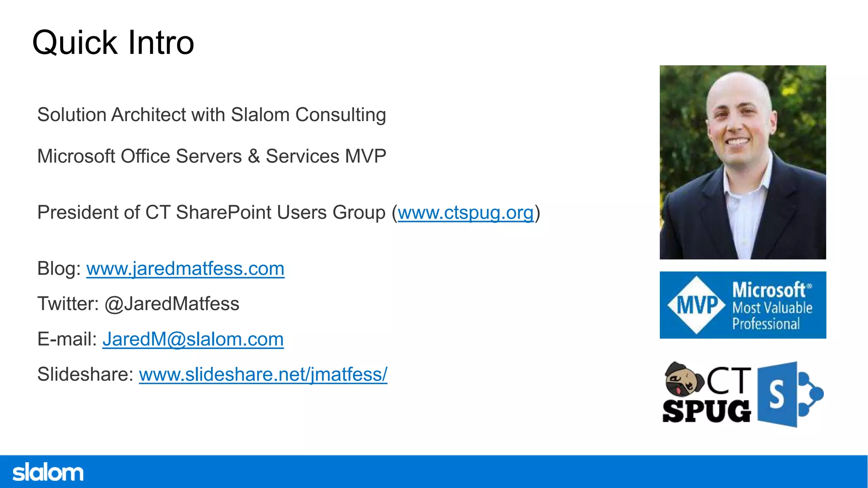The image size is (868, 488).
Task: Click the @JaredMatfess Twitter handle
Action: click(x=172, y=304)
